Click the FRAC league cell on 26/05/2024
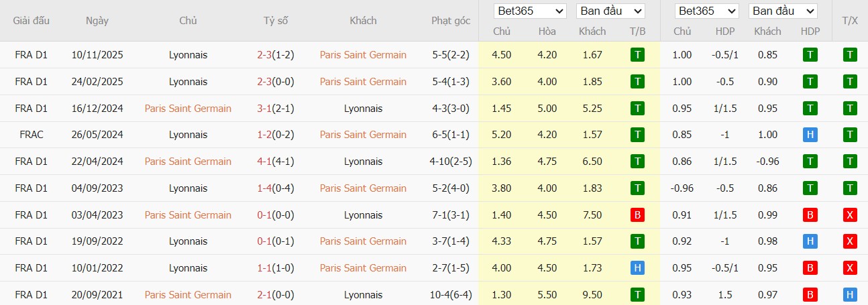The height and width of the screenshot is (305, 868). pyautogui.click(x=32, y=135)
